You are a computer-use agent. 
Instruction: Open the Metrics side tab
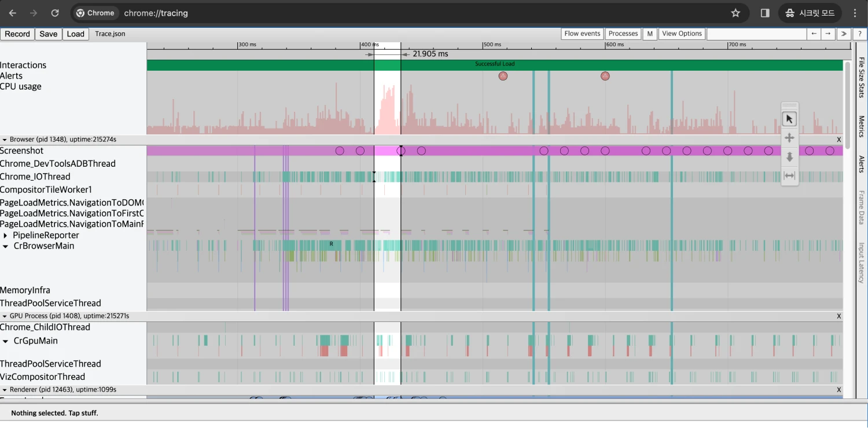861,126
